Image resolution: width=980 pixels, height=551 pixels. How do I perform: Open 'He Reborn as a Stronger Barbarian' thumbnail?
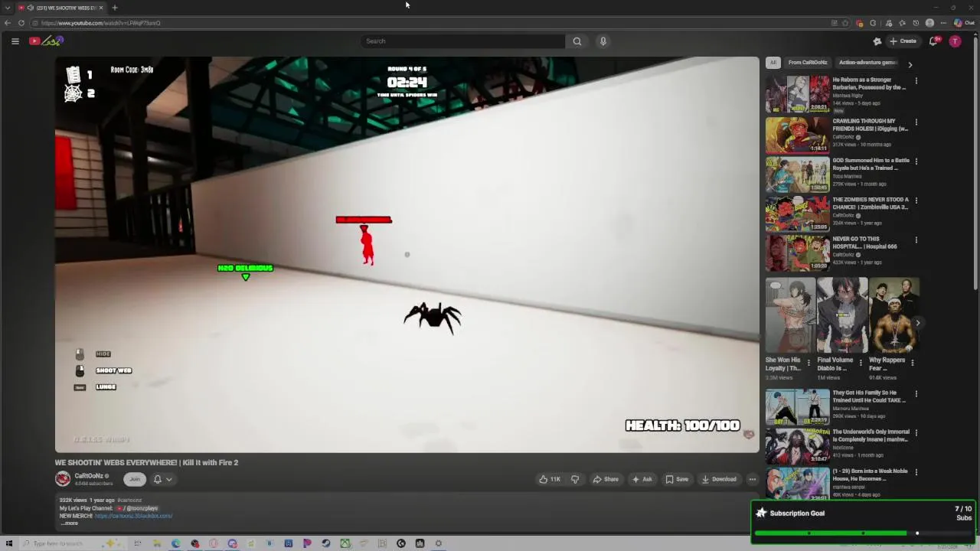click(797, 94)
